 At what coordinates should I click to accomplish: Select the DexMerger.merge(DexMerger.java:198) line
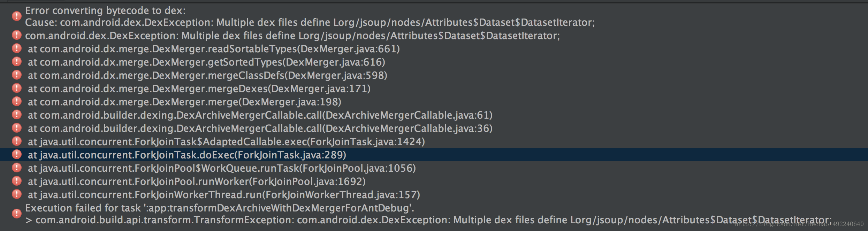click(x=184, y=102)
